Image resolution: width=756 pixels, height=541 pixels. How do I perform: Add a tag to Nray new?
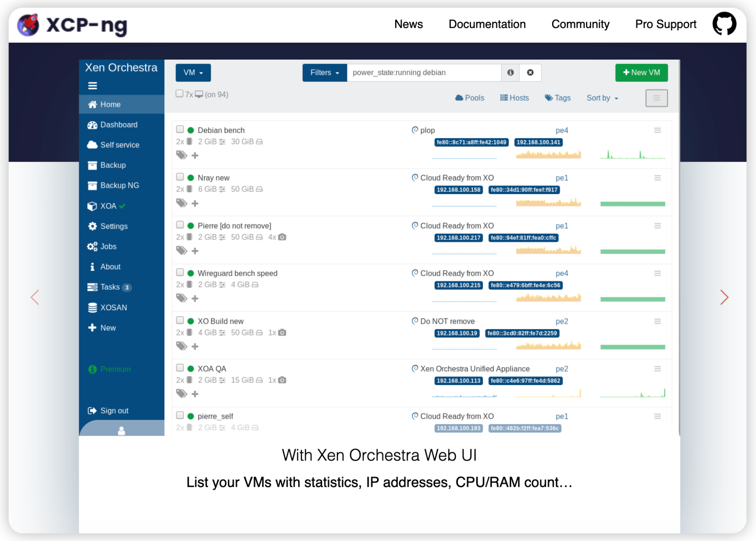pyautogui.click(x=195, y=203)
